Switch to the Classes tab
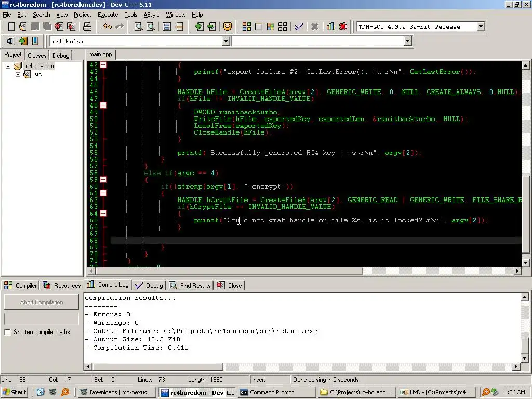 coord(37,55)
